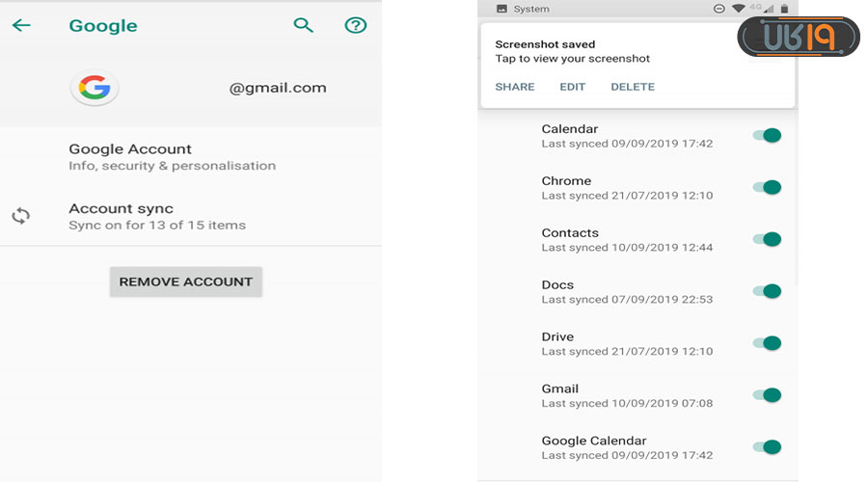Disable Chrome sync toggle

767,188
